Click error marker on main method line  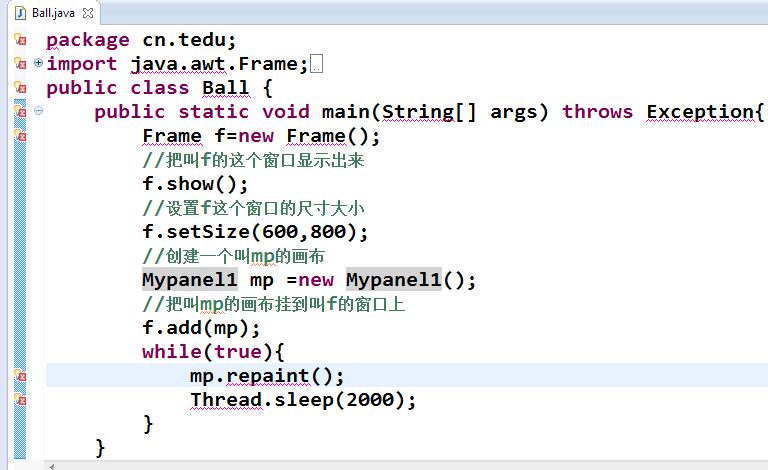click(x=20, y=111)
